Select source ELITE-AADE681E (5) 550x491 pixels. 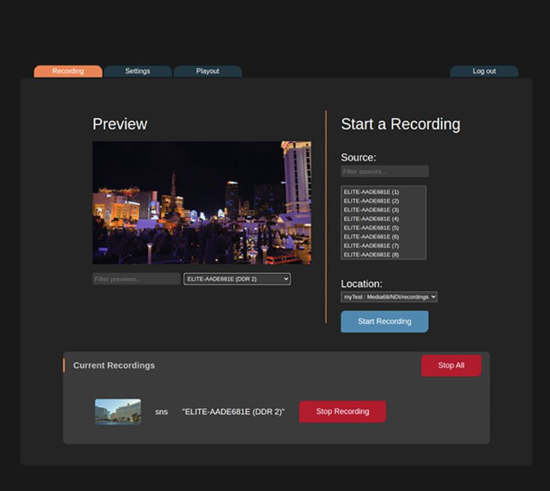click(383, 228)
